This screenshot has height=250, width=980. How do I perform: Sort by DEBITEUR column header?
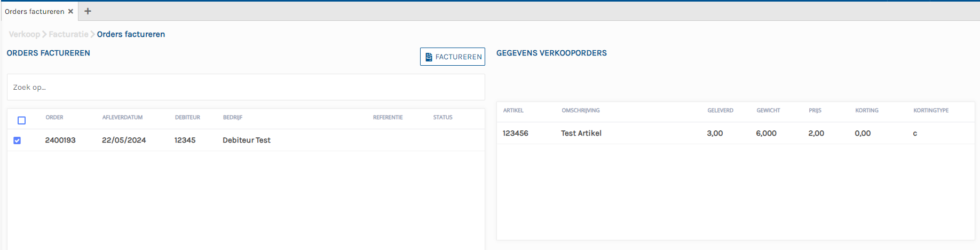(187, 118)
